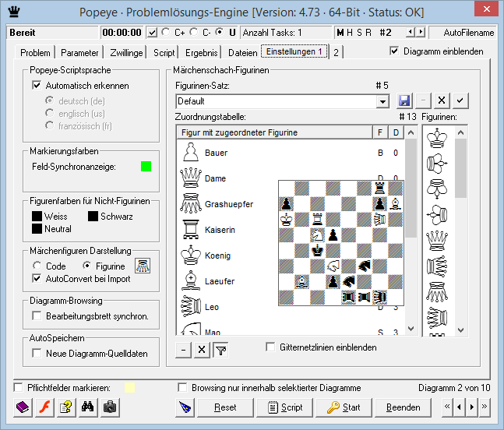Click the Beenden button

point(403,407)
